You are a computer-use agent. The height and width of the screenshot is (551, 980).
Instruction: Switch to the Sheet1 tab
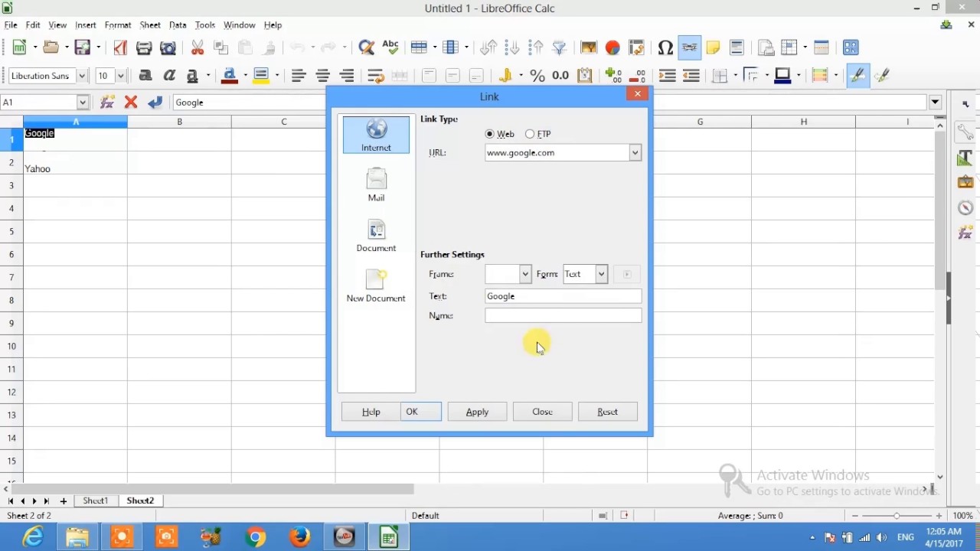[95, 500]
